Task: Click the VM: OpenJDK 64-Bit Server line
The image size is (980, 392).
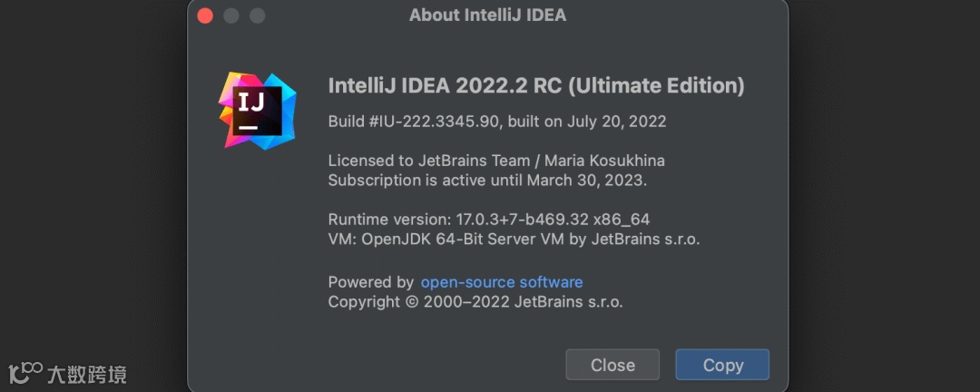Action: pyautogui.click(x=514, y=240)
